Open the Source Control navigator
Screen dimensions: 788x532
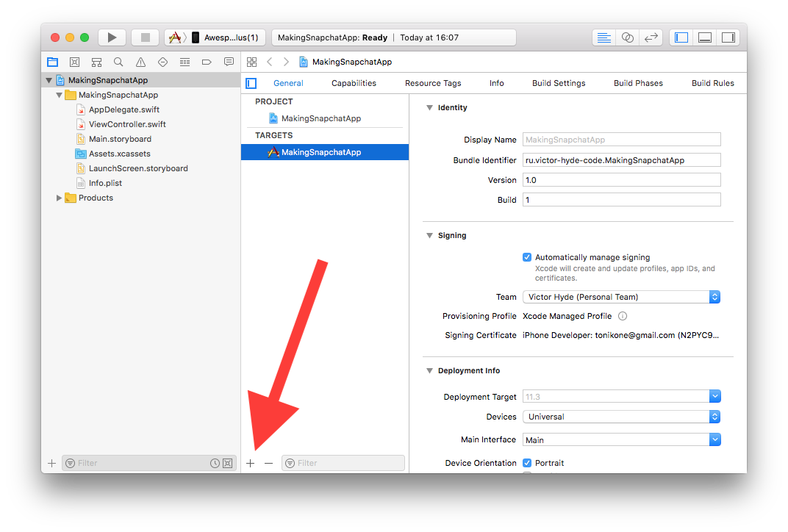pyautogui.click(x=74, y=62)
